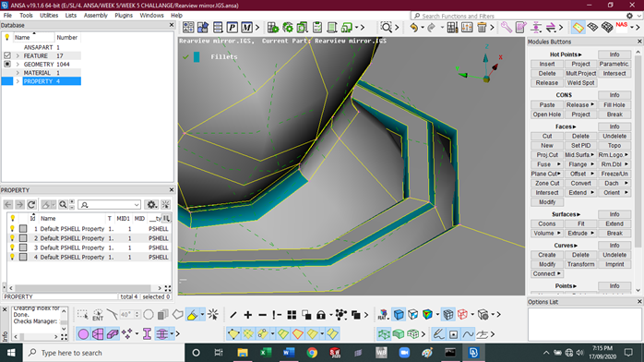
Task: Toggle the GEOMETRY checkbox in Database
Action: [7, 64]
